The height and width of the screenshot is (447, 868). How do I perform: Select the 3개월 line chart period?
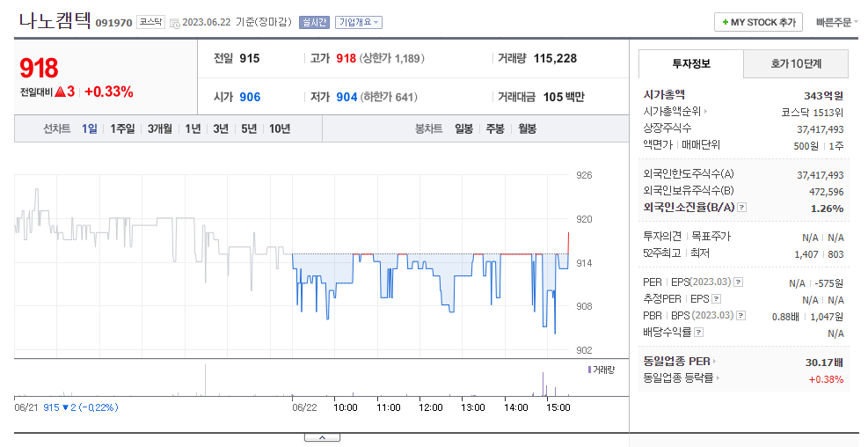[x=159, y=128]
